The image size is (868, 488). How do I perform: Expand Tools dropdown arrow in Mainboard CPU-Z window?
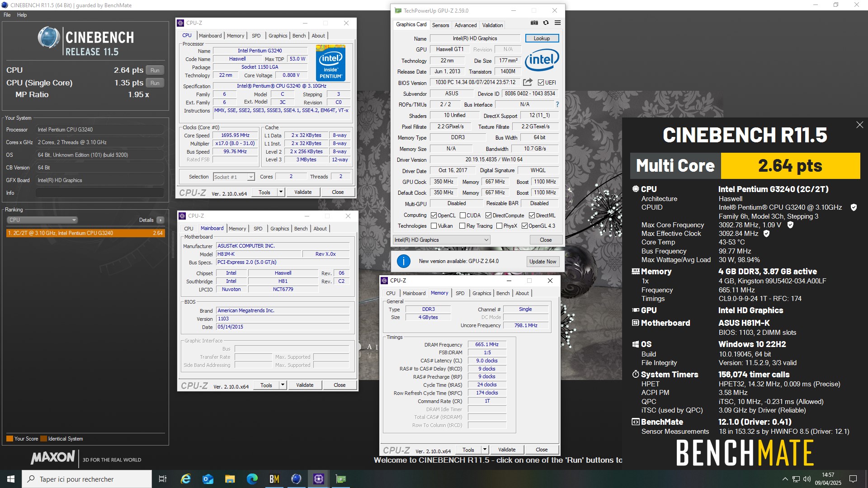[x=283, y=385]
